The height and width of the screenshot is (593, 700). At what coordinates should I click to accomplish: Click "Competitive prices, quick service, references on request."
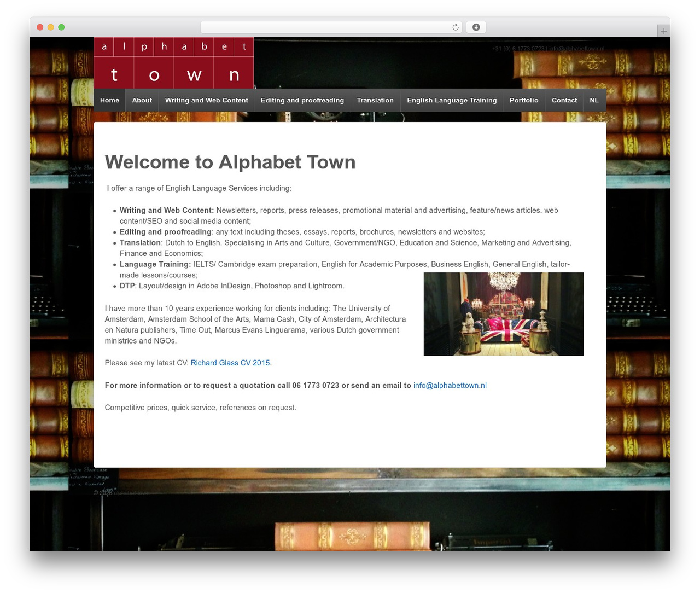click(201, 408)
